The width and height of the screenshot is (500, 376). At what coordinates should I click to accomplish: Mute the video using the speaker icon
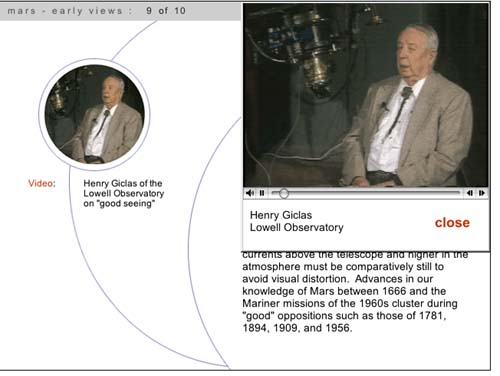coord(250,193)
